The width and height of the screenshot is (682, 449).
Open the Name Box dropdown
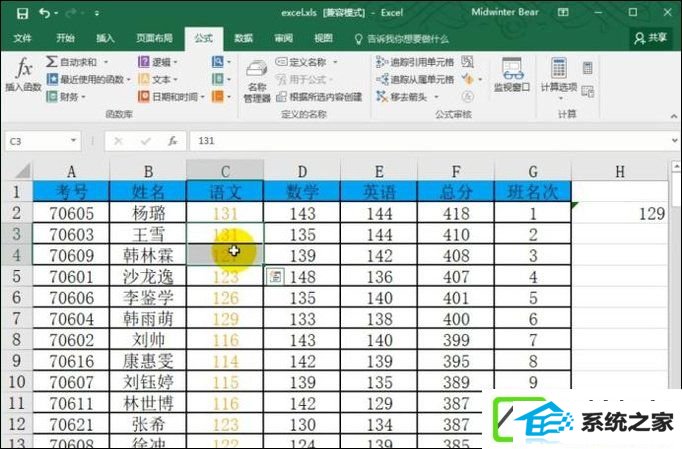(x=74, y=141)
